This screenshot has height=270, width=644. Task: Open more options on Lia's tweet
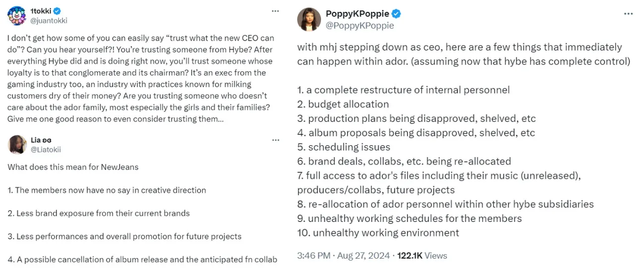[275, 140]
